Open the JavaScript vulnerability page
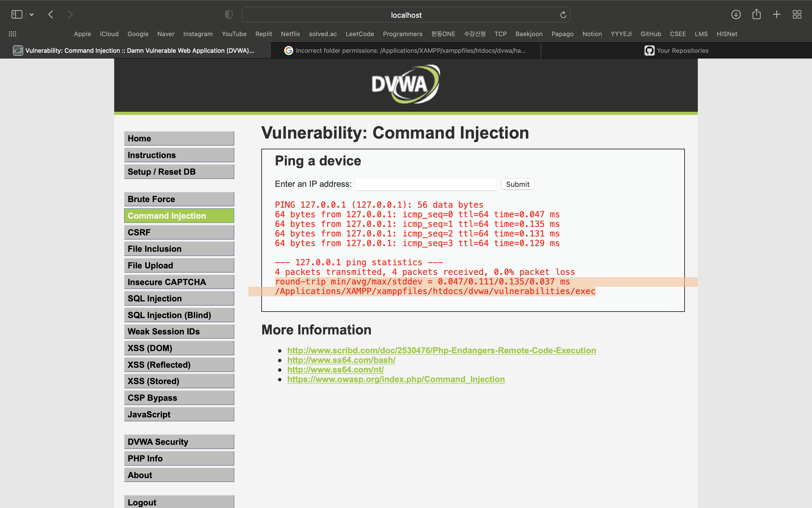812x508 pixels. (179, 414)
